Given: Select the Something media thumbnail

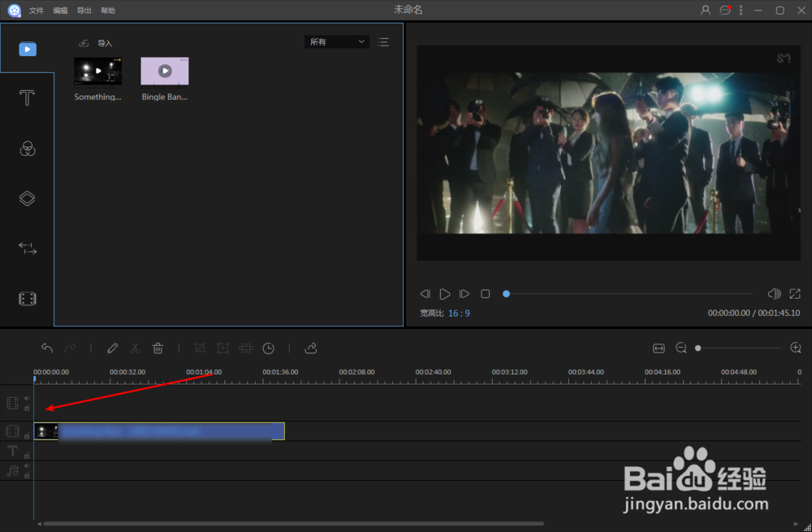Looking at the screenshot, I should point(98,71).
